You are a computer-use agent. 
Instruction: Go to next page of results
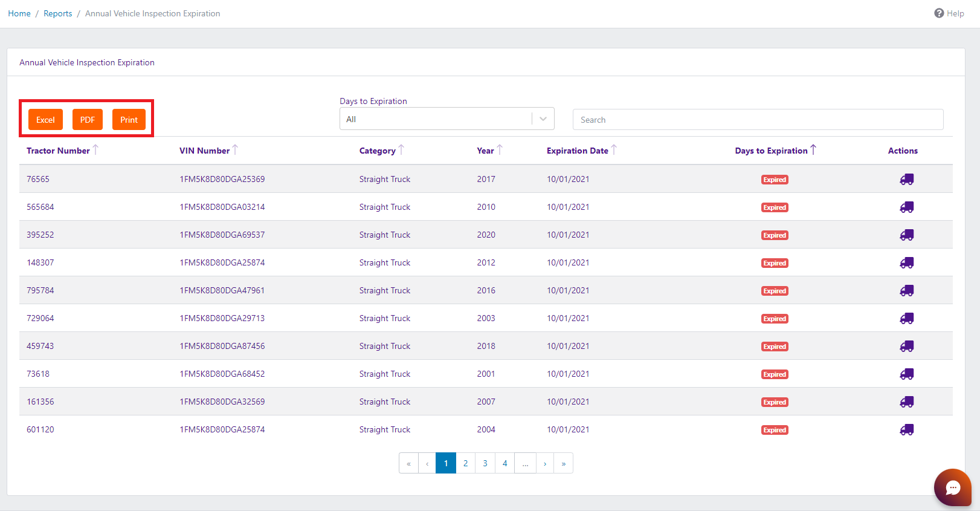[545, 463]
